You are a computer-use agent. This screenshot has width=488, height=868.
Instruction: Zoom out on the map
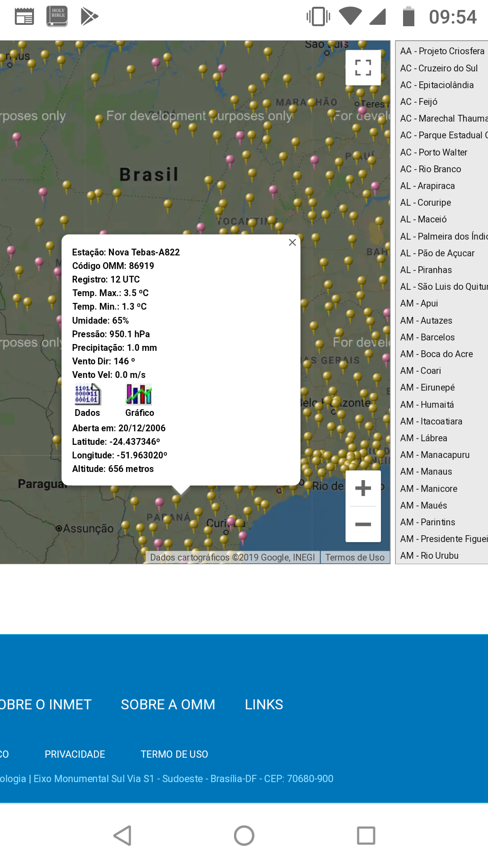[363, 524]
